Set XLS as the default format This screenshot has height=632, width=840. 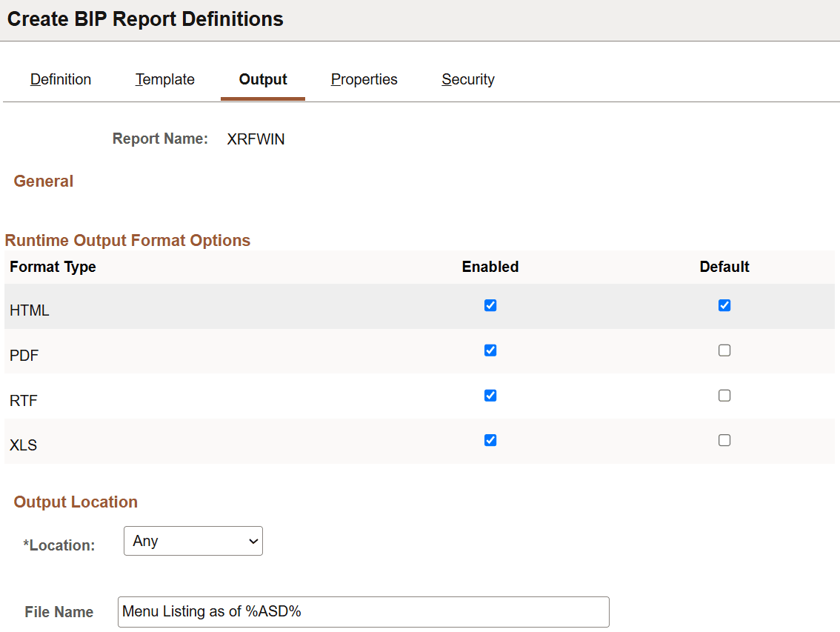click(x=724, y=440)
